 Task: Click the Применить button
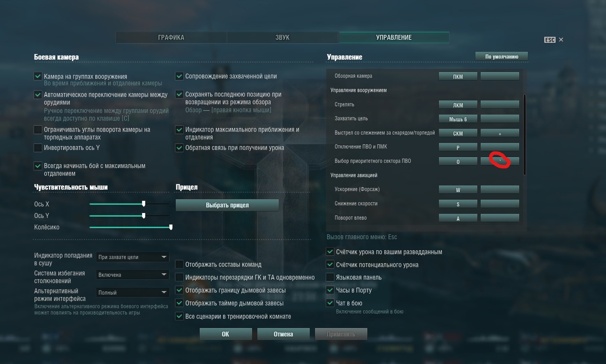[x=341, y=334]
